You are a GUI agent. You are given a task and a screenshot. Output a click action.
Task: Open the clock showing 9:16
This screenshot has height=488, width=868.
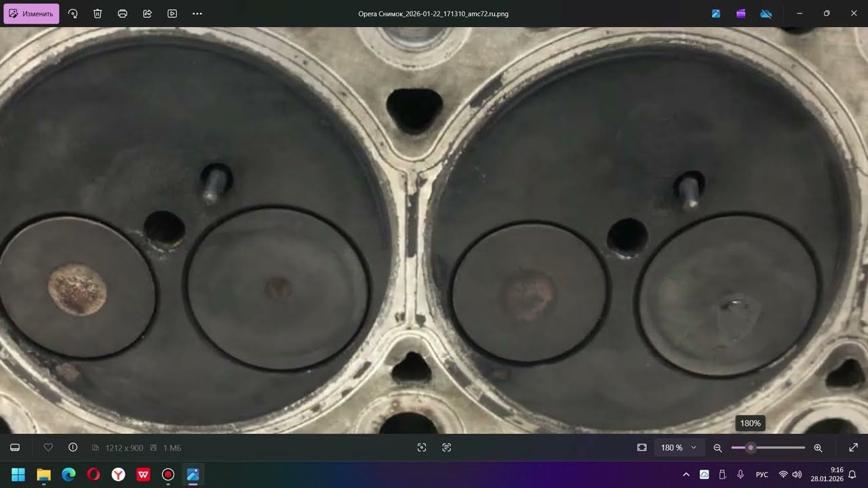(x=827, y=474)
